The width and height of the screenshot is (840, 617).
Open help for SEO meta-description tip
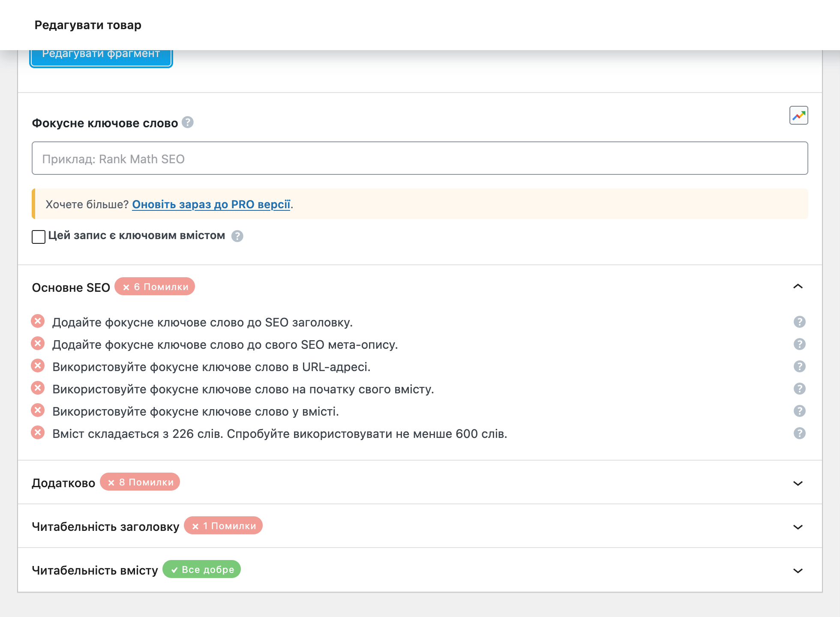click(x=799, y=344)
